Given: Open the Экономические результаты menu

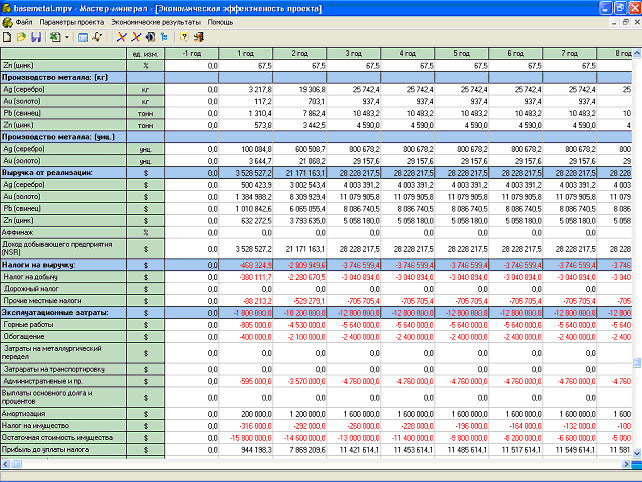Looking at the screenshot, I should 156,21.
